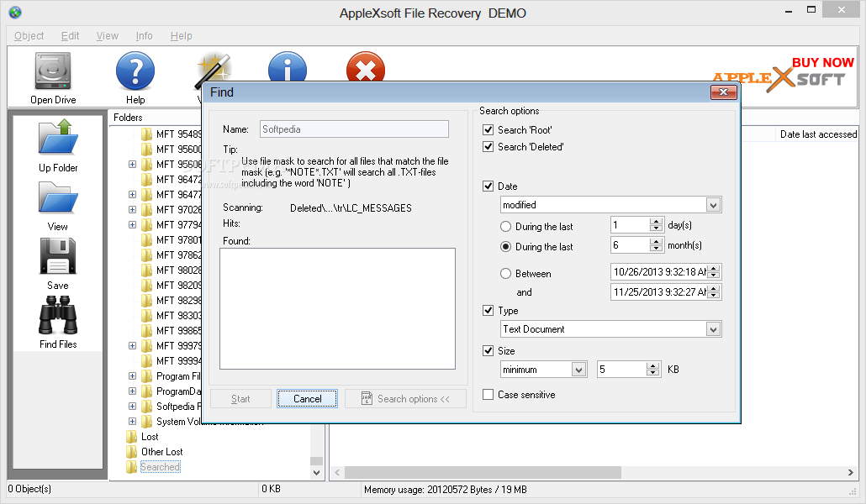Click the View folder icon
866x504 pixels.
pos(58,197)
